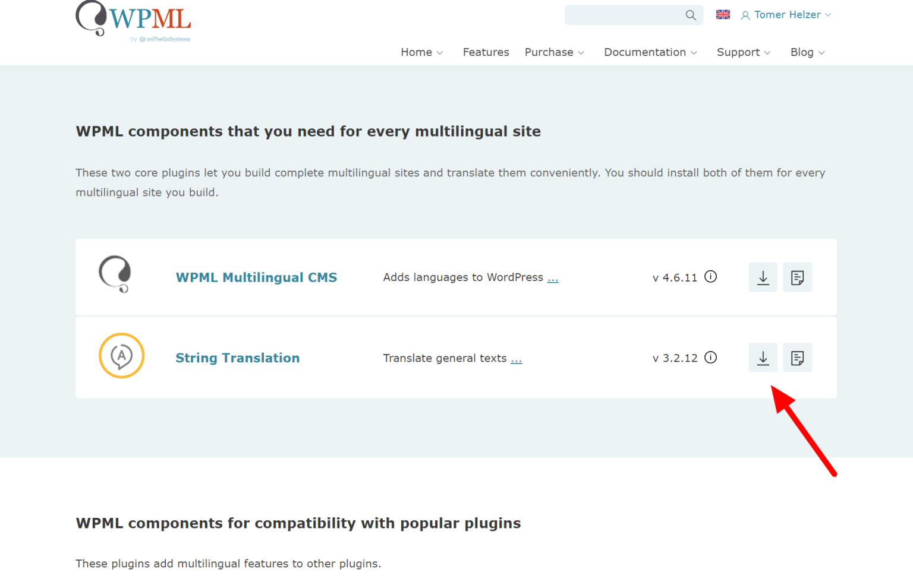Click the String Translation circular plugin logo

pos(121,356)
